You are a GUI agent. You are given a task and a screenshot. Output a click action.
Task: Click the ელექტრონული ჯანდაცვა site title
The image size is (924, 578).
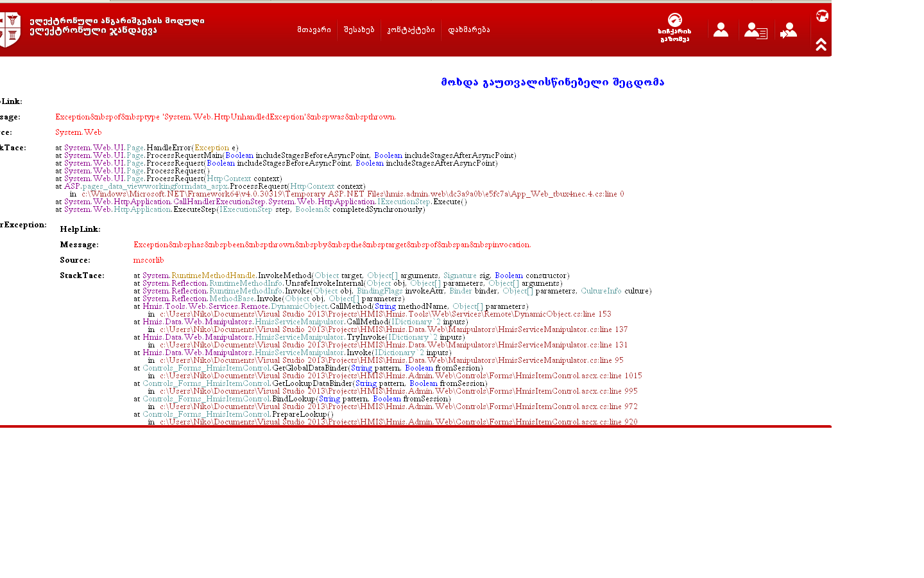tap(93, 30)
